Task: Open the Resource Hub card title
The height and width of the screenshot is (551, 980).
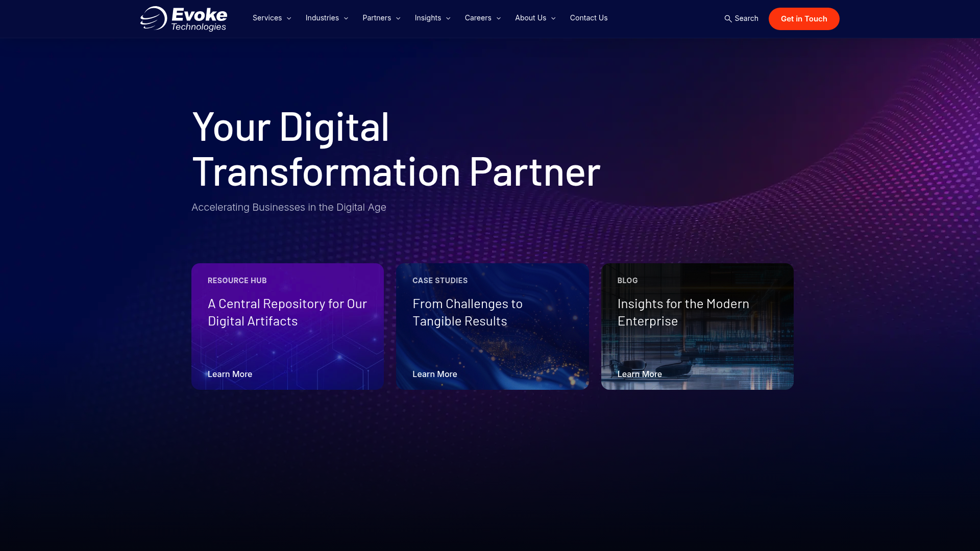Action: tap(287, 312)
